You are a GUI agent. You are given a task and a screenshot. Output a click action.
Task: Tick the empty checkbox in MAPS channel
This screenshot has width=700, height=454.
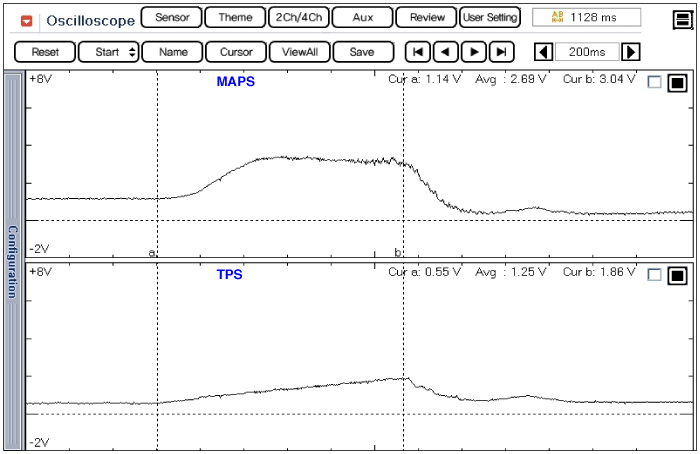654,82
